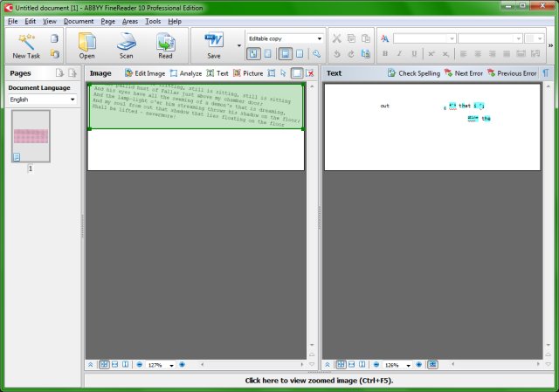Click Edit Image in Image pane
The image size is (559, 392).
click(x=145, y=73)
